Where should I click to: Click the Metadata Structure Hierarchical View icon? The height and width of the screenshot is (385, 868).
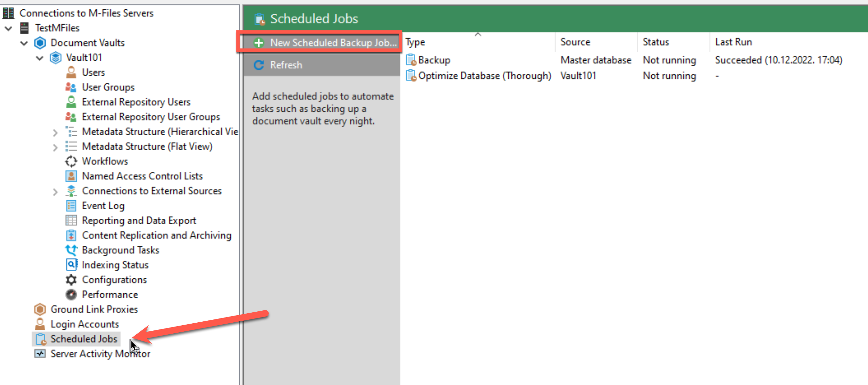pos(71,131)
